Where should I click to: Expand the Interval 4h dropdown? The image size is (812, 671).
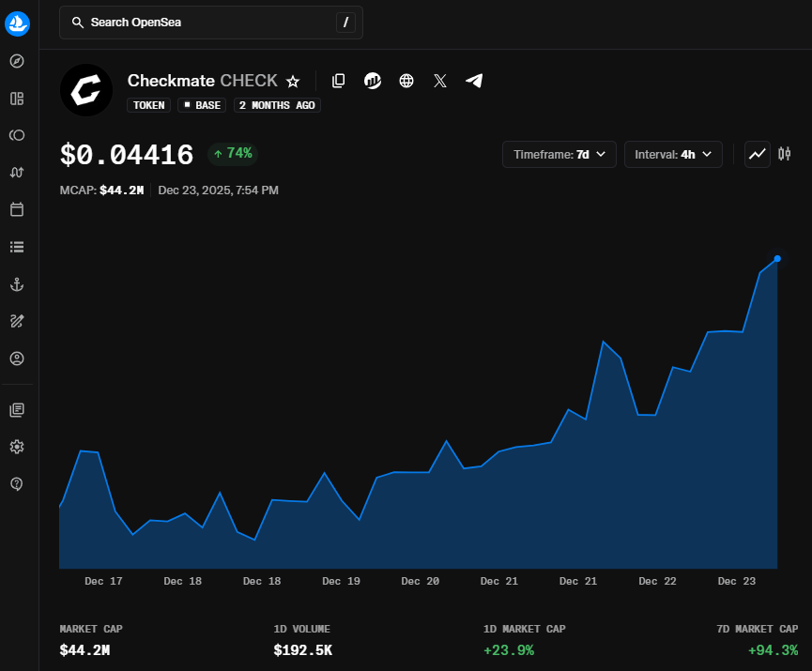(x=673, y=154)
